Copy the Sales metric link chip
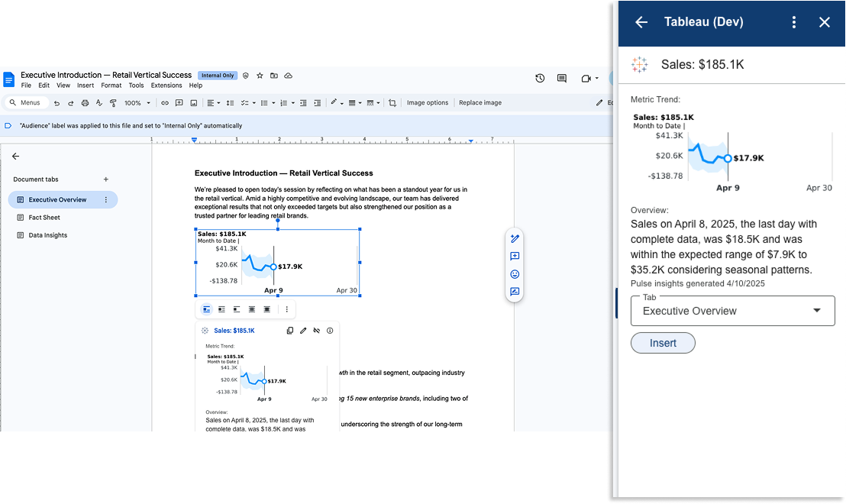 click(290, 331)
